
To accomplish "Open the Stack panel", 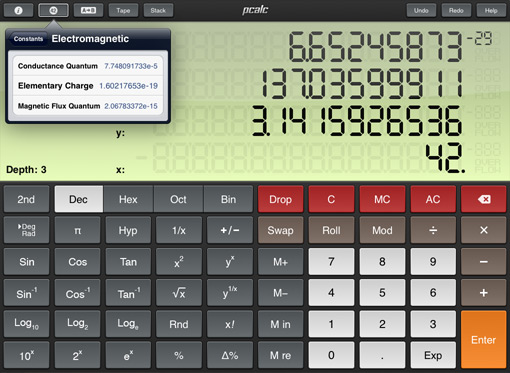I will [x=158, y=10].
